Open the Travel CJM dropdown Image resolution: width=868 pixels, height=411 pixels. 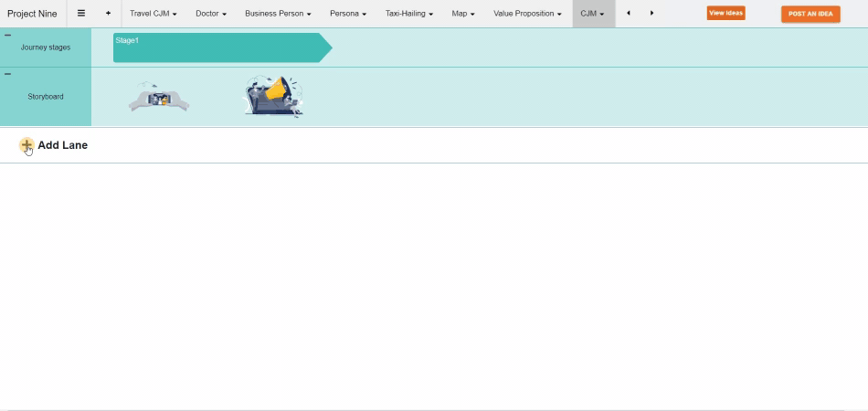[153, 14]
